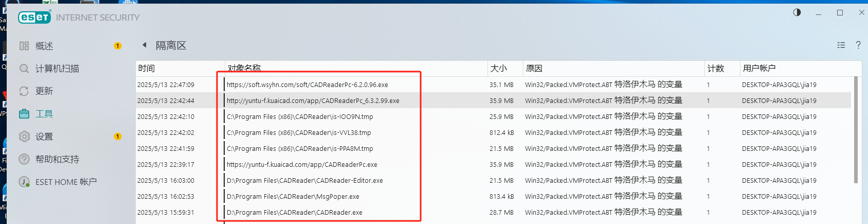This screenshot has height=224, width=868.
Task: Sort by the 大小 column header
Action: click(x=505, y=68)
